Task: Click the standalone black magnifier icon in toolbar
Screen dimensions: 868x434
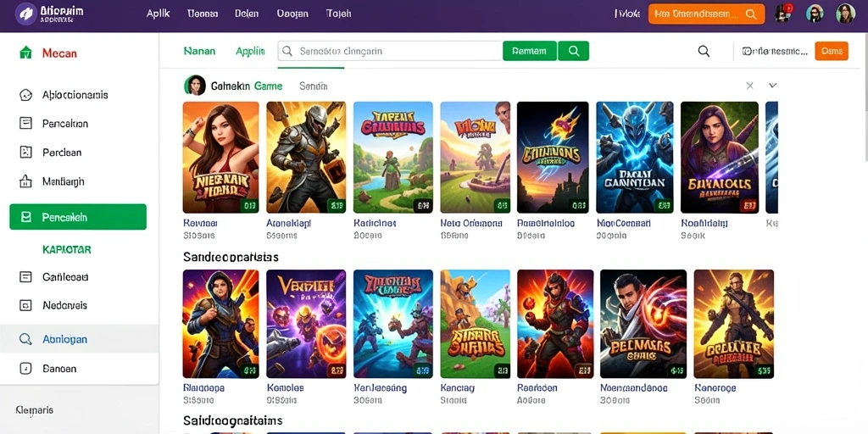Action: coord(704,51)
